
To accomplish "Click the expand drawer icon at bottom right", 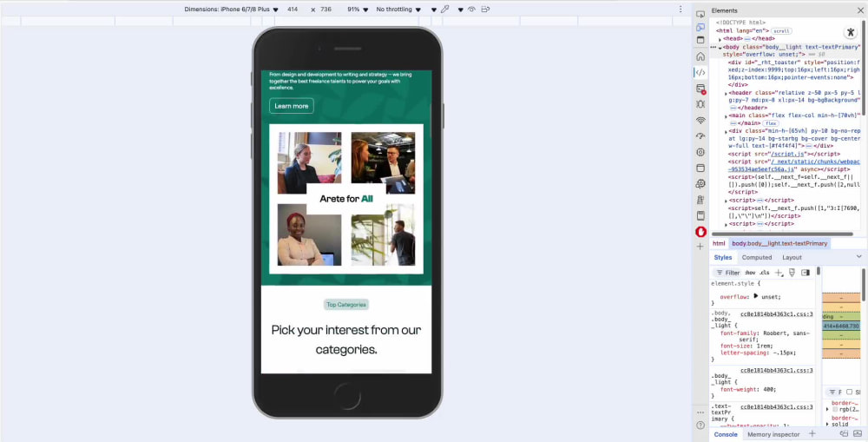I will pos(858,433).
